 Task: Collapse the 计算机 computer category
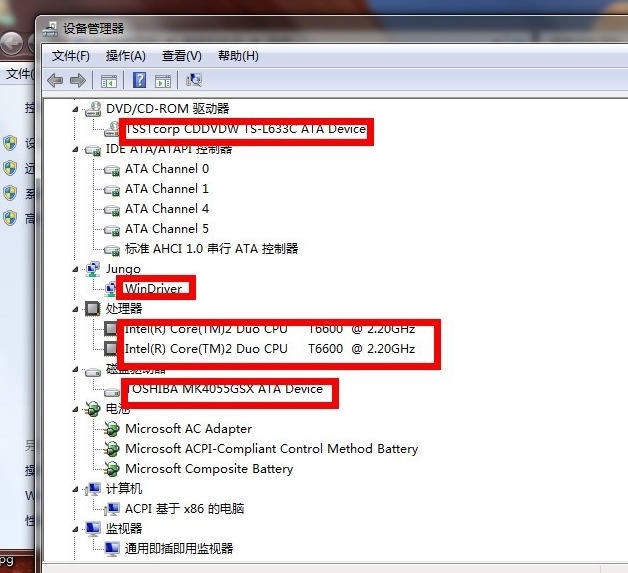pos(77,489)
